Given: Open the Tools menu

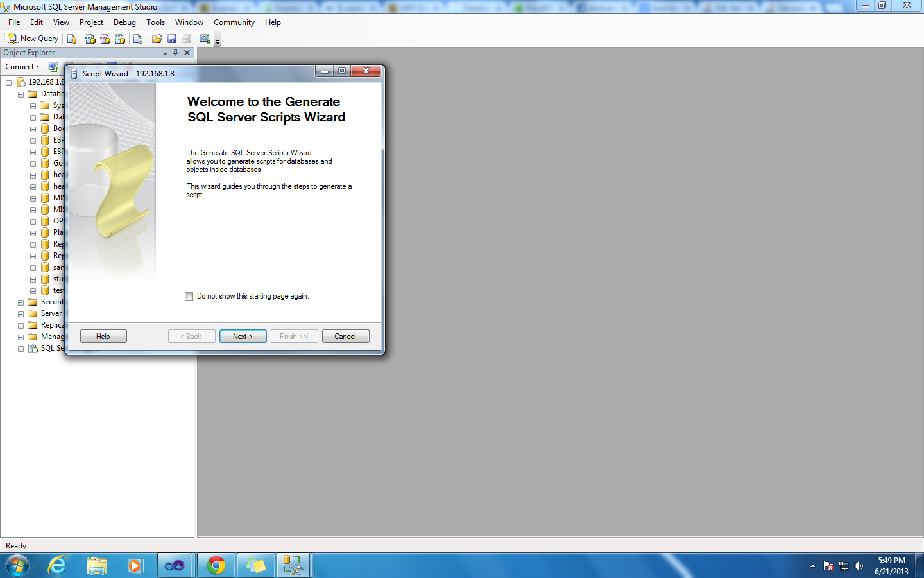Looking at the screenshot, I should [x=155, y=22].
